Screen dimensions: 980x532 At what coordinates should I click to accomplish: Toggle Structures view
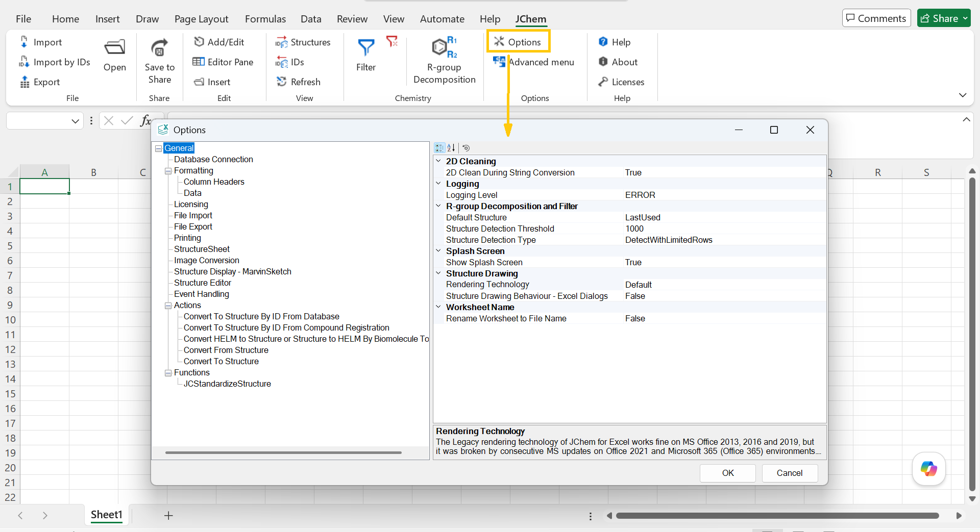(x=303, y=42)
